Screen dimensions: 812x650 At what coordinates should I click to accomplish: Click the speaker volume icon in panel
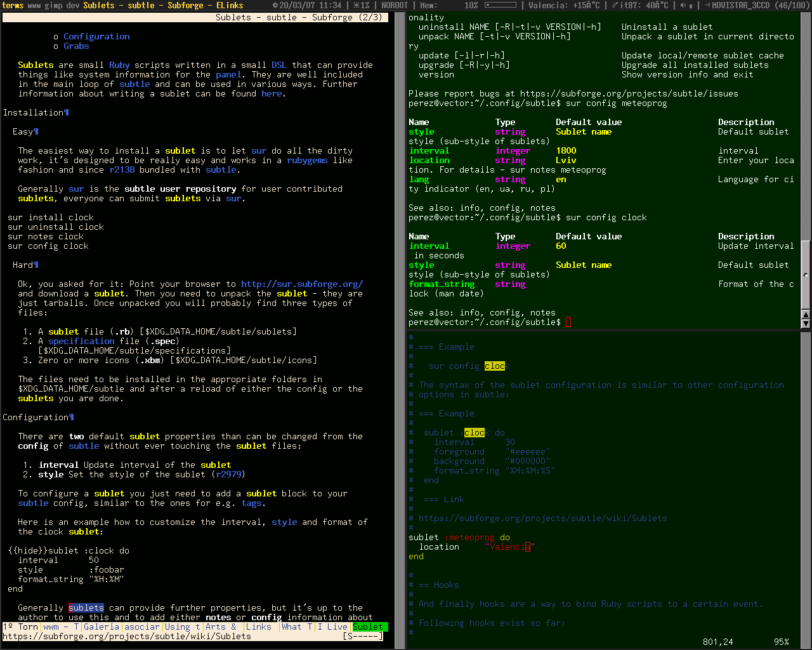tap(684, 5)
